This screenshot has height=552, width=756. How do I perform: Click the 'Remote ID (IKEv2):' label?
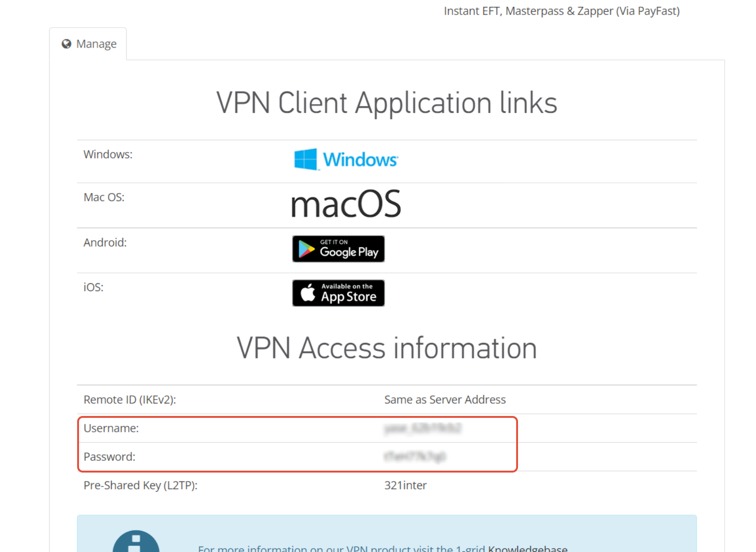(130, 400)
